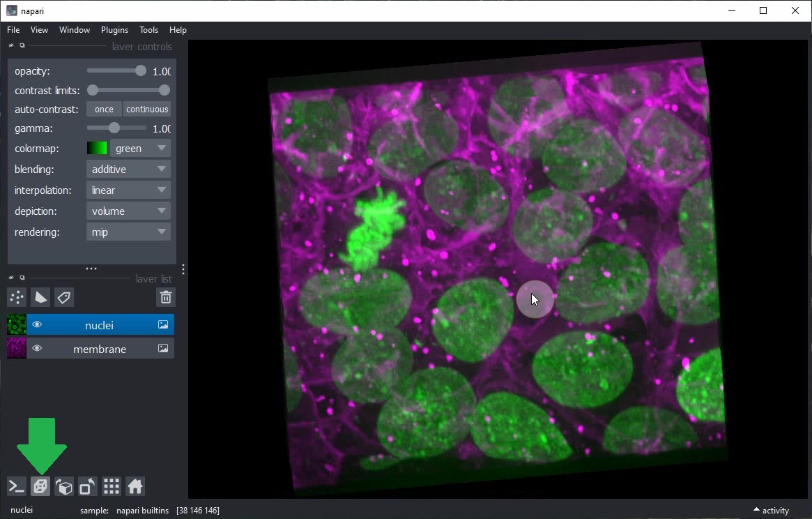Toggle the activity panel
Viewport: 812px width, 519px height.
point(771,511)
